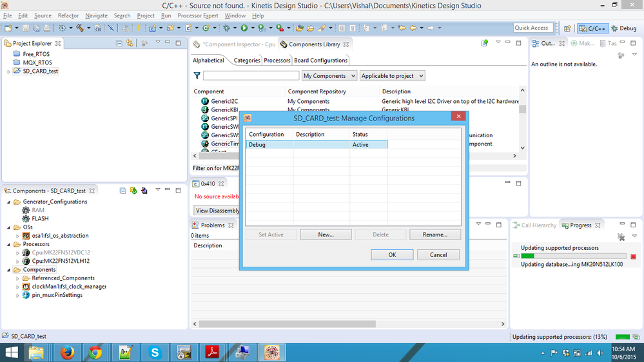Viewport: 644px width, 362px height.
Task: Click the View Disassembly button
Action: coord(217,211)
